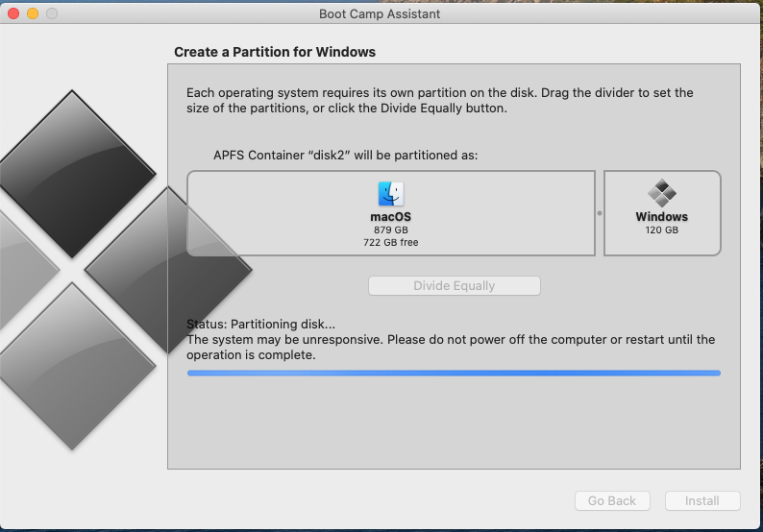Screen dimensions: 763x532
Task: Click the Windows diamond logo in partition
Action: [x=662, y=193]
